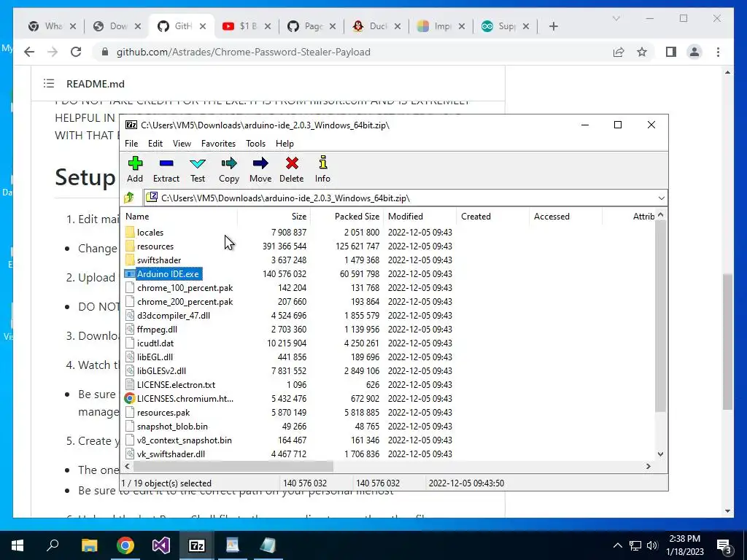Open the File menu in 7-Zip
The width and height of the screenshot is (747, 560).
pos(131,144)
